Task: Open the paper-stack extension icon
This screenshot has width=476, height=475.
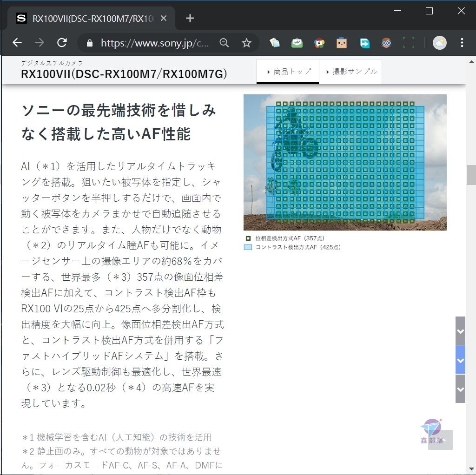Action: point(275,43)
